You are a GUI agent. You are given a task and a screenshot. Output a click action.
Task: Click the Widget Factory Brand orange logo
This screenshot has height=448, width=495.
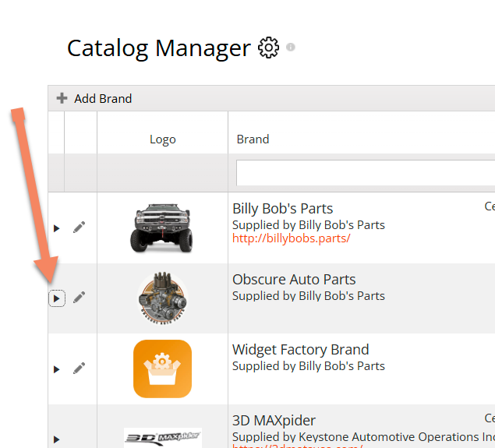163,369
